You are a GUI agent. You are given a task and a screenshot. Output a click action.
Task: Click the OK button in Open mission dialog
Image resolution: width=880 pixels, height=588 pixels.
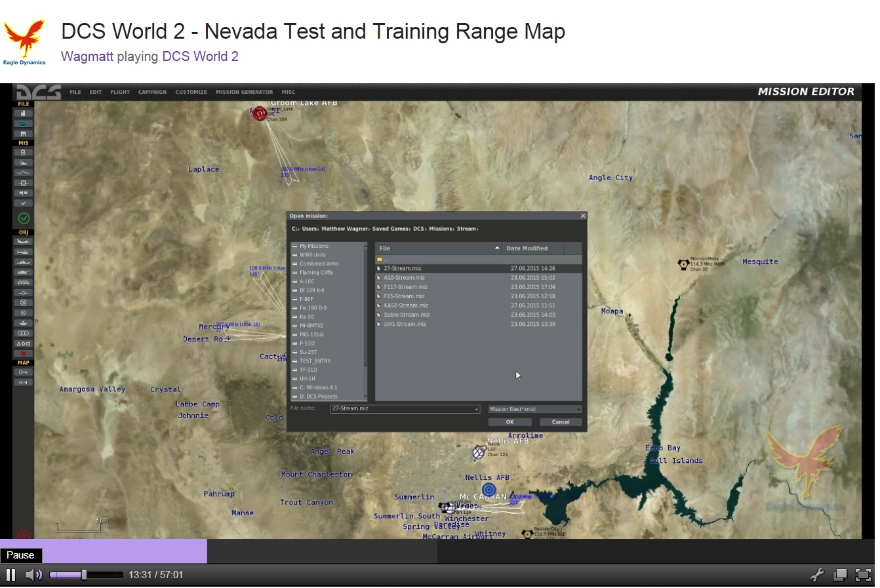pyautogui.click(x=510, y=422)
